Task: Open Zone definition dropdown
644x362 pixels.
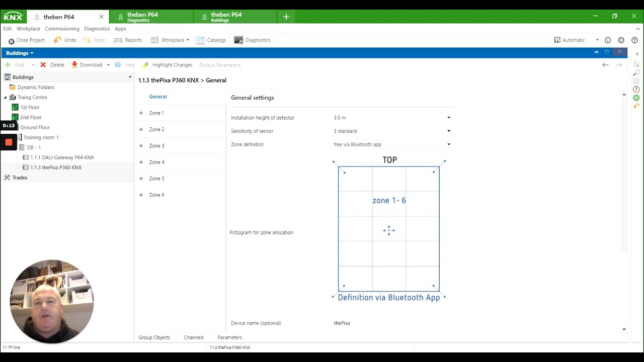Action: 449,144
